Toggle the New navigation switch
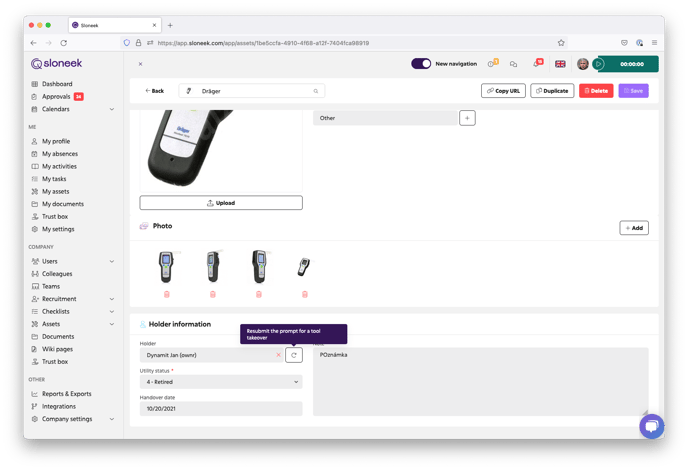Screen dimensions: 688x470 click(421, 64)
